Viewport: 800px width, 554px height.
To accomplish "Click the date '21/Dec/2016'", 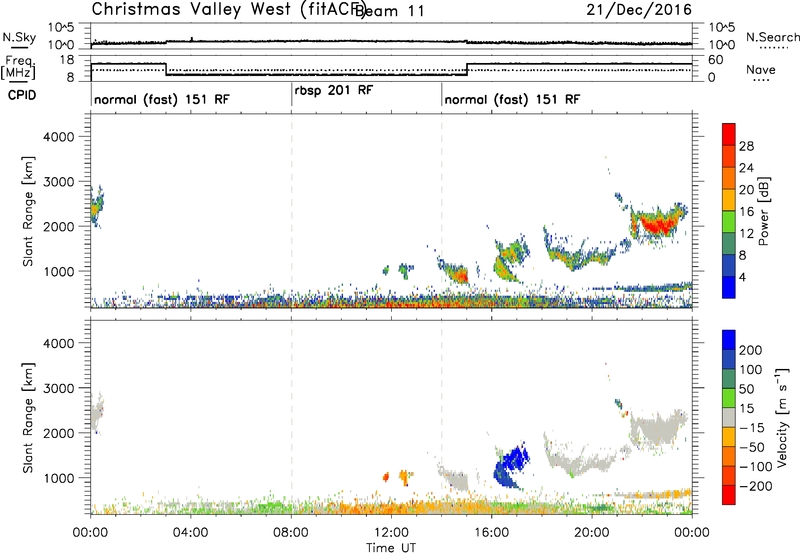I will click(x=639, y=10).
